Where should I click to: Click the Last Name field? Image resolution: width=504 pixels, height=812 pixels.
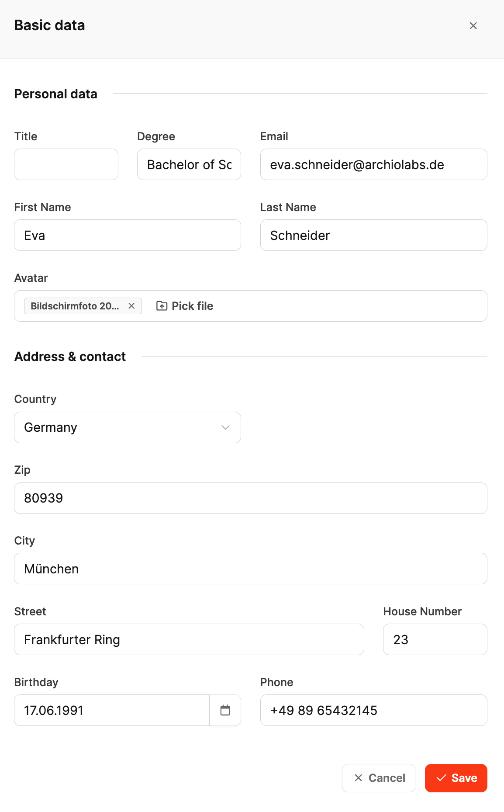(x=373, y=235)
